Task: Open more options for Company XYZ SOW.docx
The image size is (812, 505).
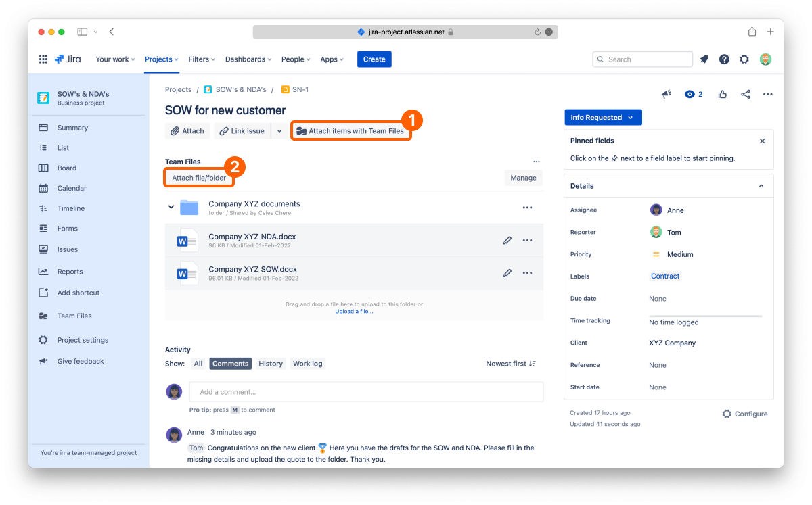Action: pos(528,273)
